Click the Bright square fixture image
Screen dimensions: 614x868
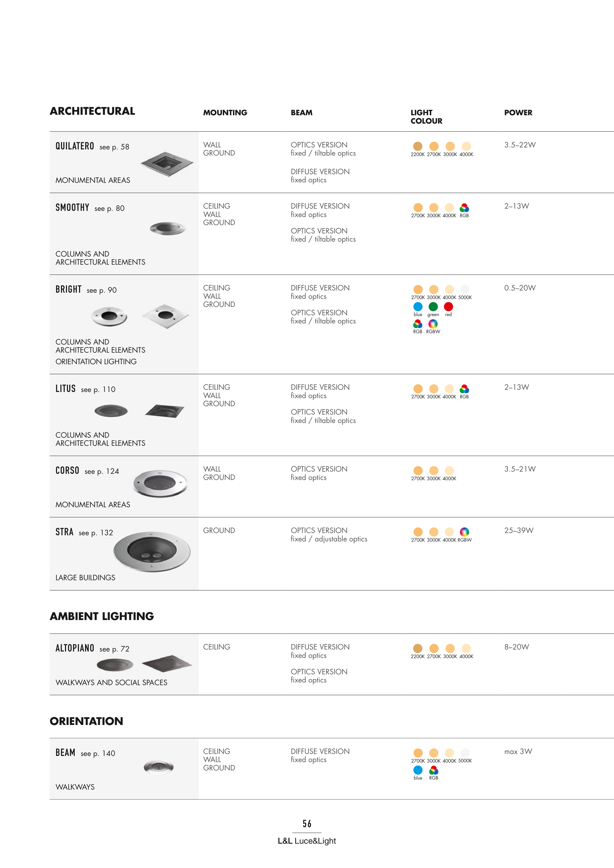pyautogui.click(x=165, y=316)
